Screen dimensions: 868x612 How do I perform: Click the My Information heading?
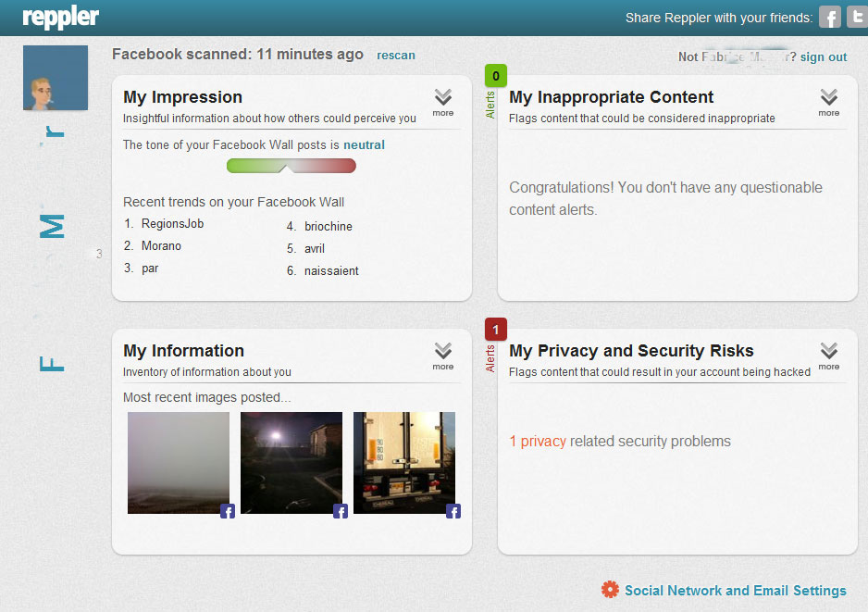[183, 351]
